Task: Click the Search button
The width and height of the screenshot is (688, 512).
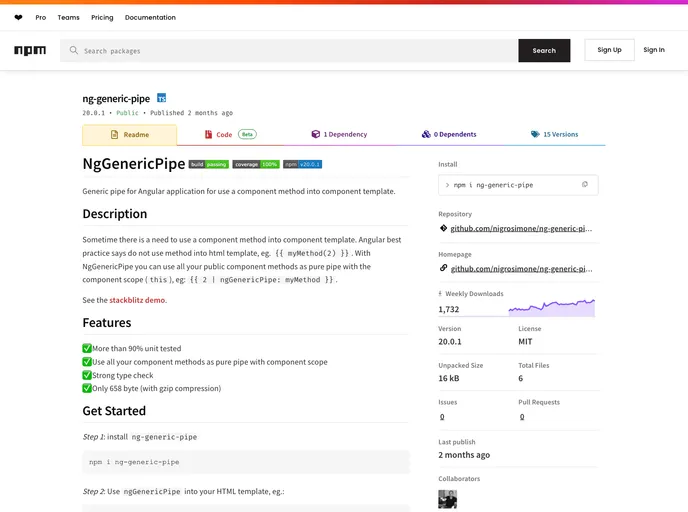Action: [x=544, y=50]
